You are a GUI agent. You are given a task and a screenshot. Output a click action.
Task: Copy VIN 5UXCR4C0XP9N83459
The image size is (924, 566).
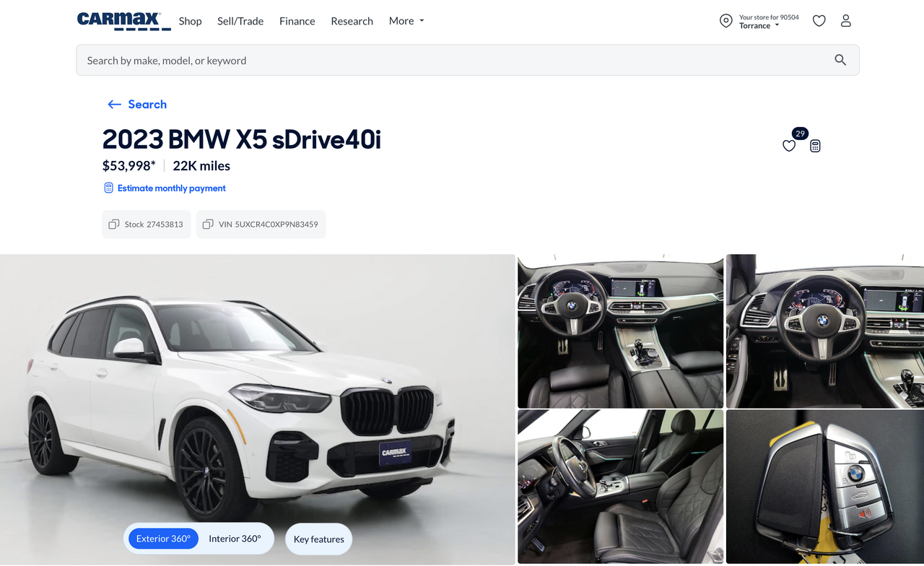point(261,225)
